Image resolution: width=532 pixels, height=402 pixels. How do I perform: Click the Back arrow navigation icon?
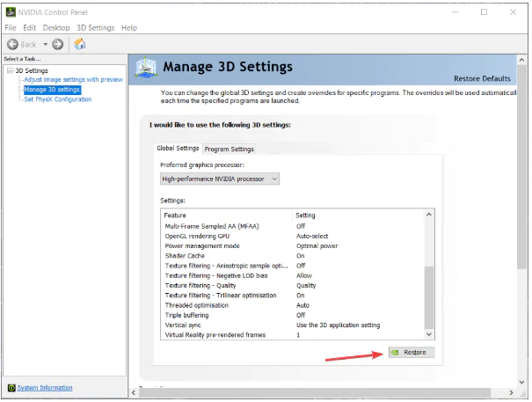click(13, 44)
